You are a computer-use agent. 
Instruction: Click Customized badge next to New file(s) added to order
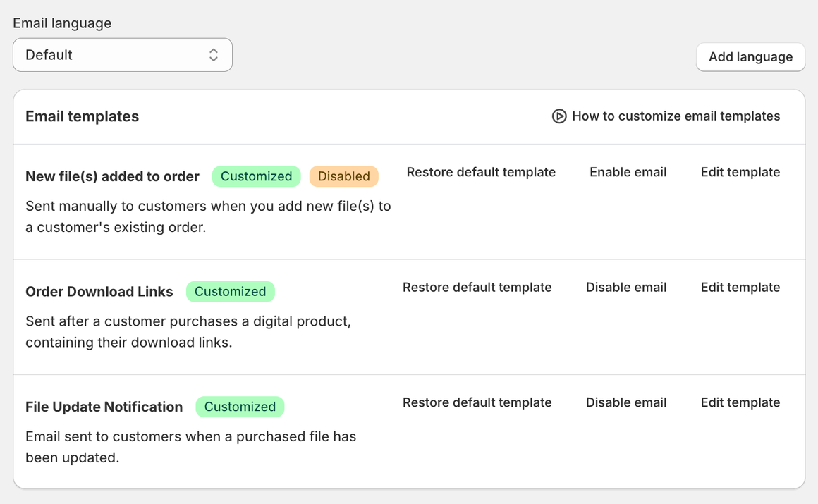pyautogui.click(x=256, y=176)
